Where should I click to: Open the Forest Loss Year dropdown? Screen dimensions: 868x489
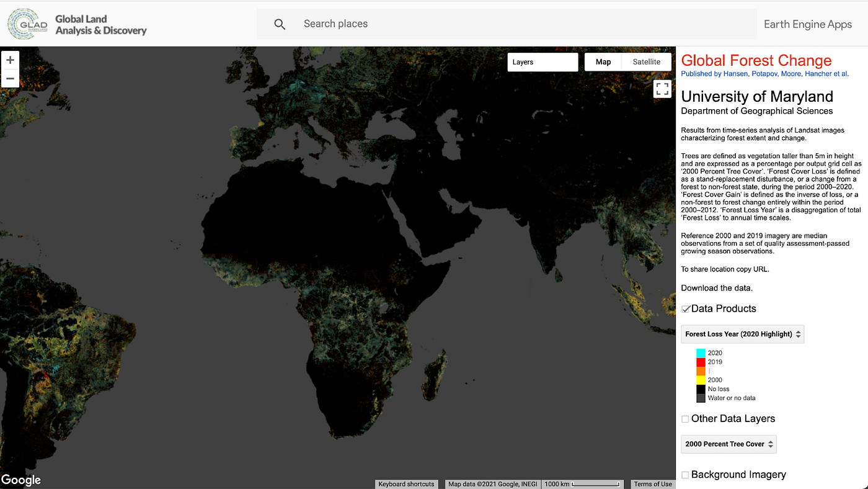point(743,334)
